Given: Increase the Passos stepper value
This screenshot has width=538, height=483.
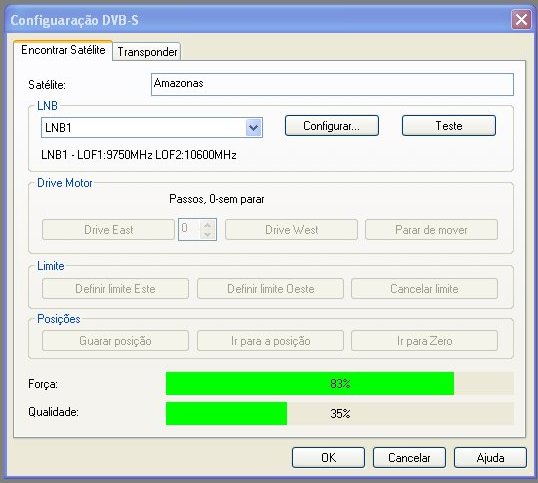Looking at the screenshot, I should coord(208,225).
